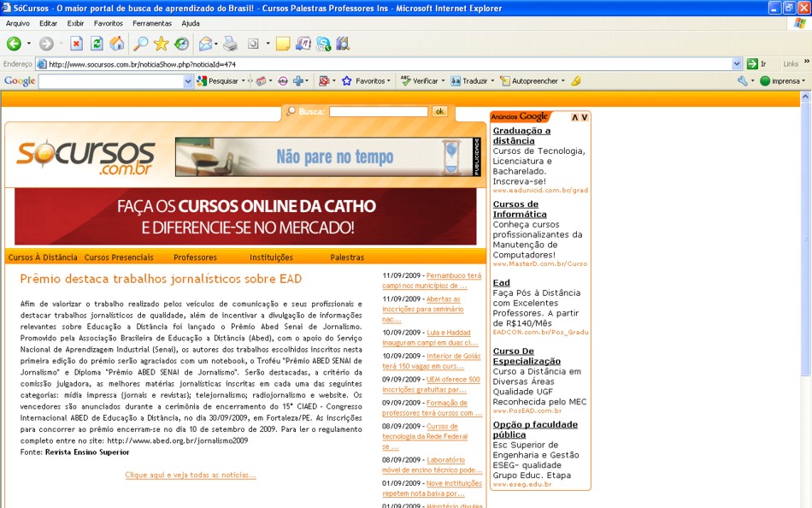Viewport: 812px width, 508px height.
Task: Click the Google toolbar news share icon
Action: point(262,81)
